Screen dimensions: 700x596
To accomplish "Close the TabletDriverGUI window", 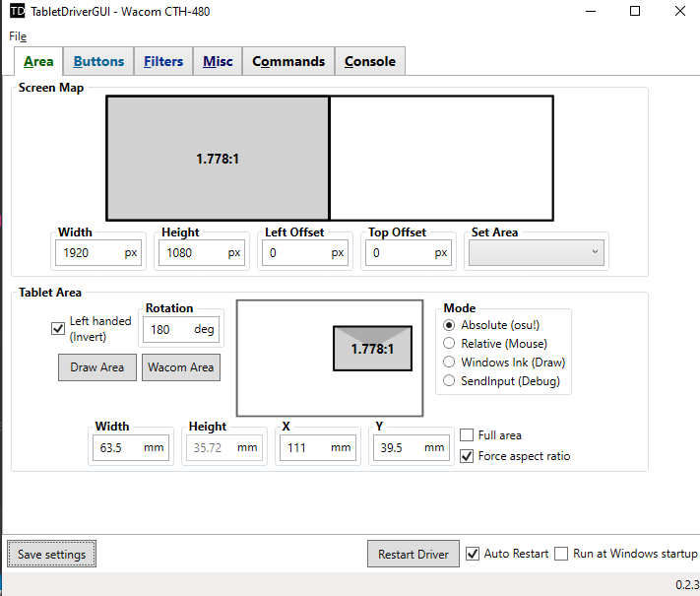I will point(680,11).
